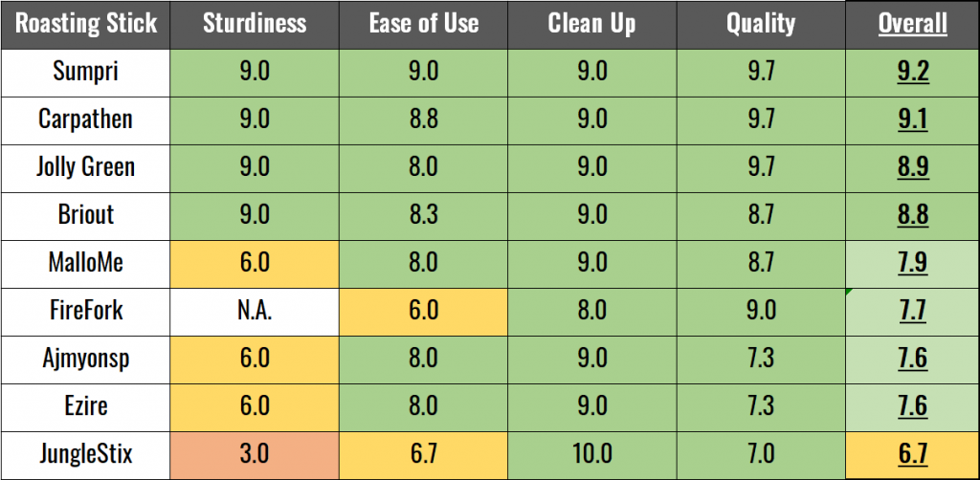
Task: Select JungleStix's Clean Up 10.0 cell
Action: 591,456
